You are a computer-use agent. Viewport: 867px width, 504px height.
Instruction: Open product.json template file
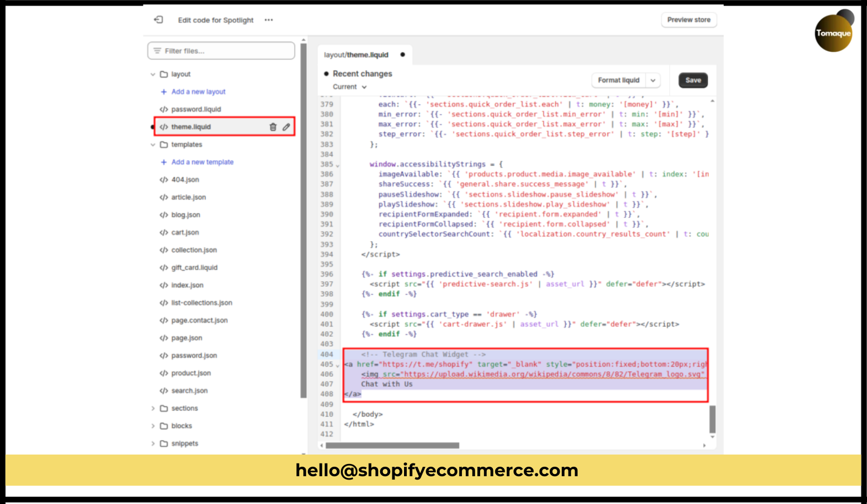191,373
